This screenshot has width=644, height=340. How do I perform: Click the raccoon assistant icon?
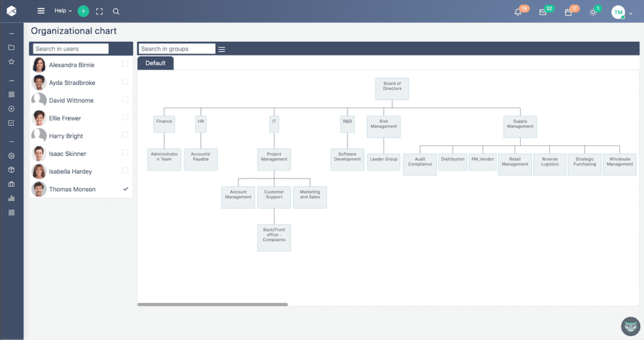tap(630, 326)
